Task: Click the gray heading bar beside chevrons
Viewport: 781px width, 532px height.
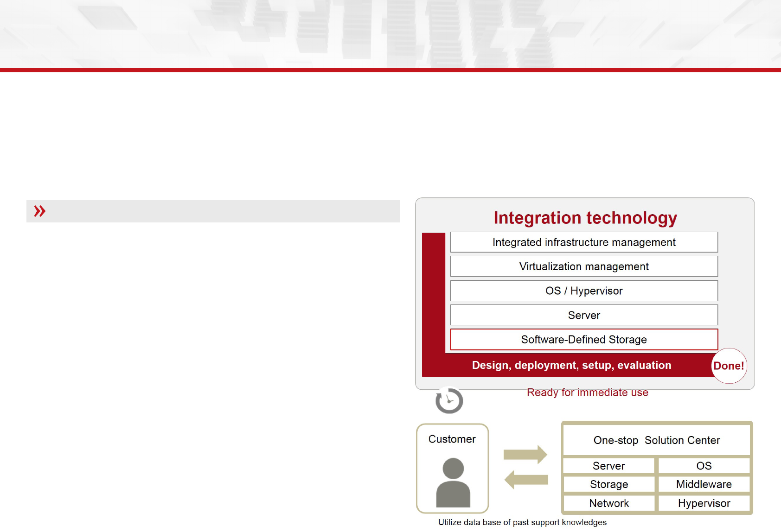Action: pyautogui.click(x=213, y=211)
